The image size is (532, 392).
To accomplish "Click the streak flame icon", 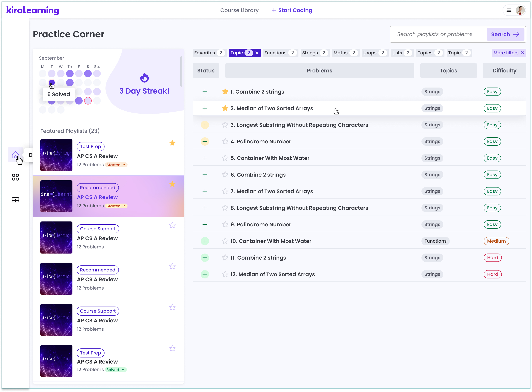I will (x=144, y=78).
